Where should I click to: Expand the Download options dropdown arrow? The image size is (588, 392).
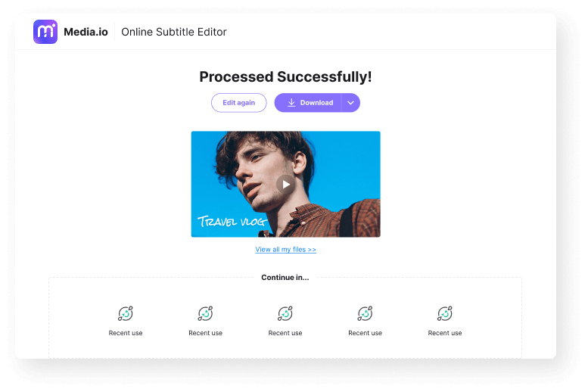(x=351, y=103)
